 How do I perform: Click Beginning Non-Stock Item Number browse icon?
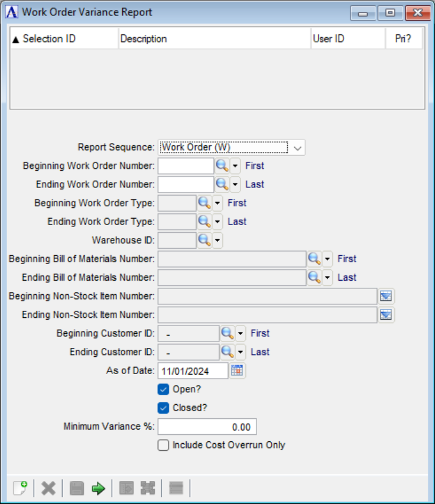tap(386, 296)
